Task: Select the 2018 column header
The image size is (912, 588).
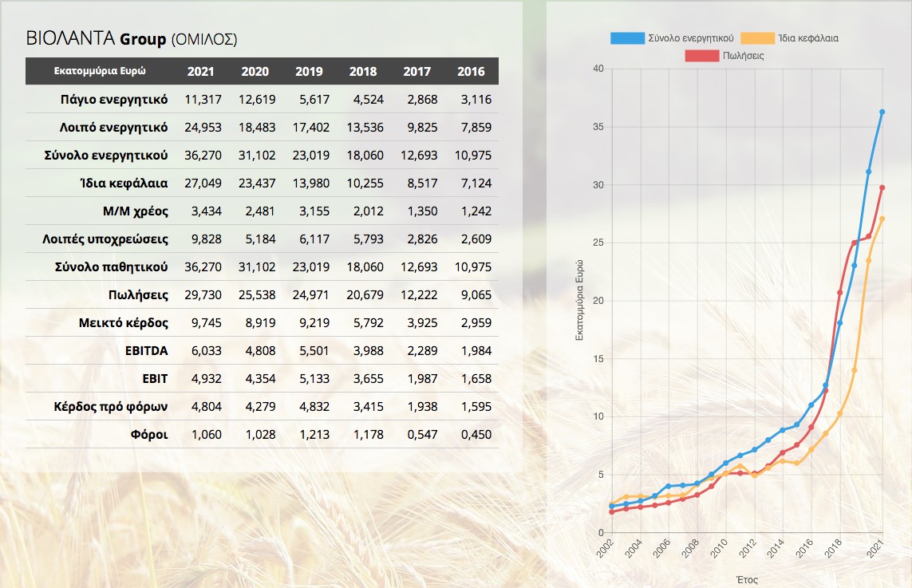Action: point(363,72)
